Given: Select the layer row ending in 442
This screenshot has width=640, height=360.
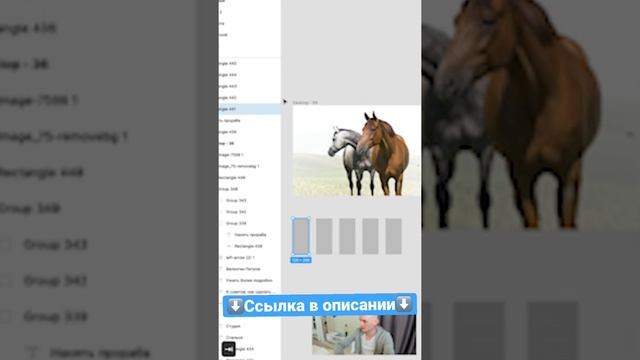Looking at the screenshot, I should [x=250, y=98].
